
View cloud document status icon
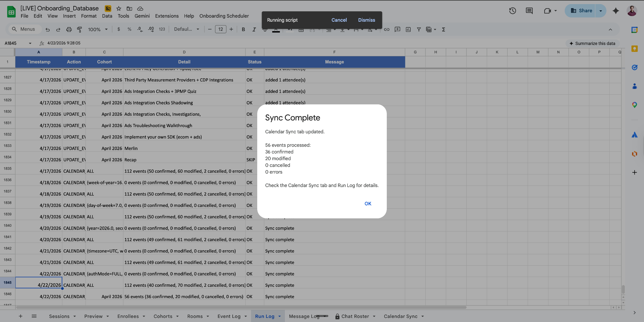(x=140, y=8)
